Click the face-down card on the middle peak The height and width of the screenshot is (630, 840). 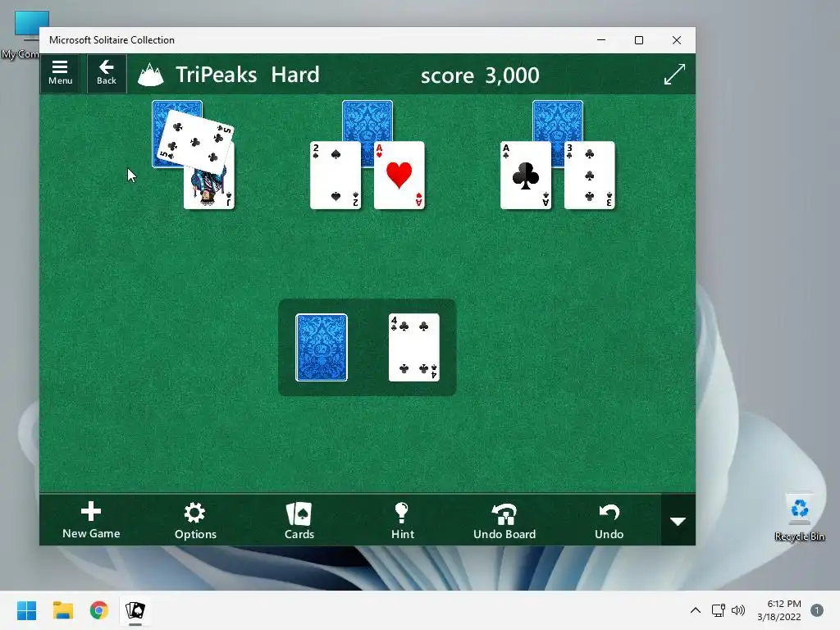pos(367,121)
